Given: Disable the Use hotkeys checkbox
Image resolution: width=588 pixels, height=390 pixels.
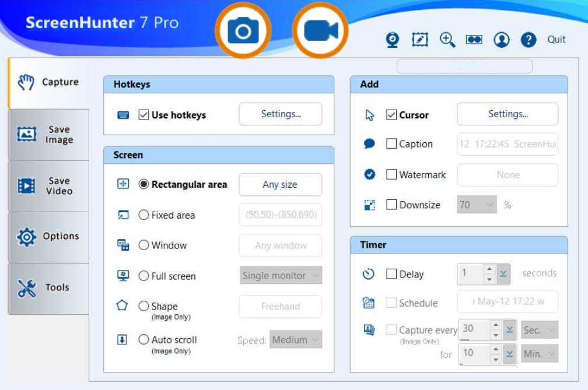Looking at the screenshot, I should pyautogui.click(x=143, y=115).
